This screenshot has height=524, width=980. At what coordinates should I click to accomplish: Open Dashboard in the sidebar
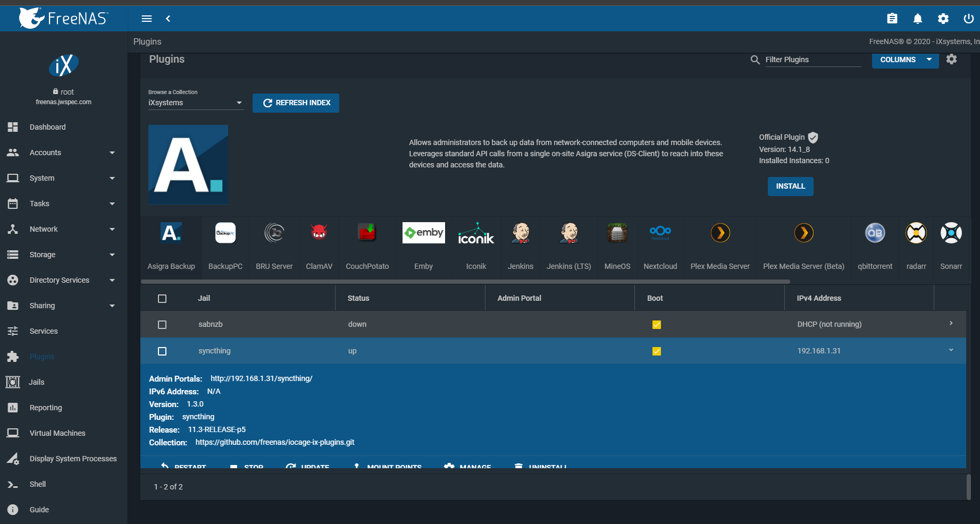[64, 127]
